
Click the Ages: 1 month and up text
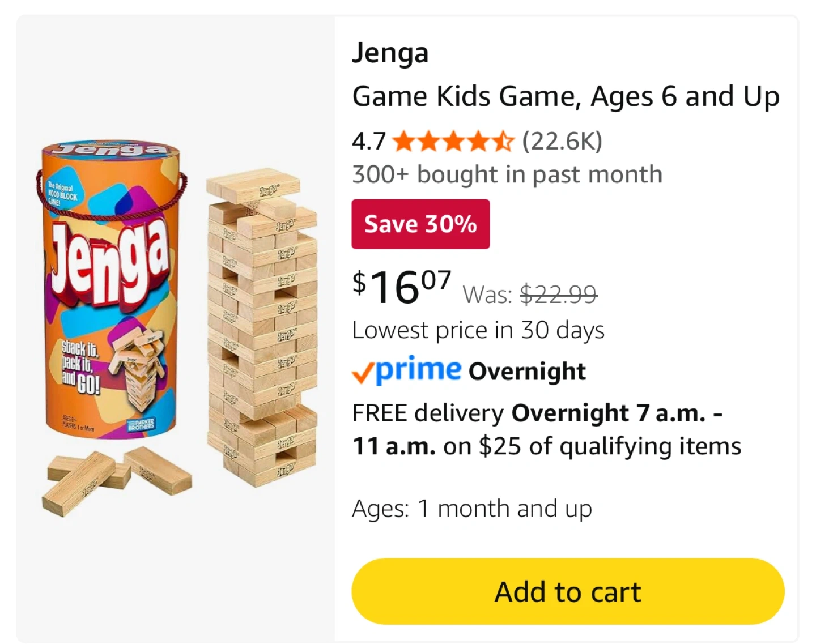(472, 509)
